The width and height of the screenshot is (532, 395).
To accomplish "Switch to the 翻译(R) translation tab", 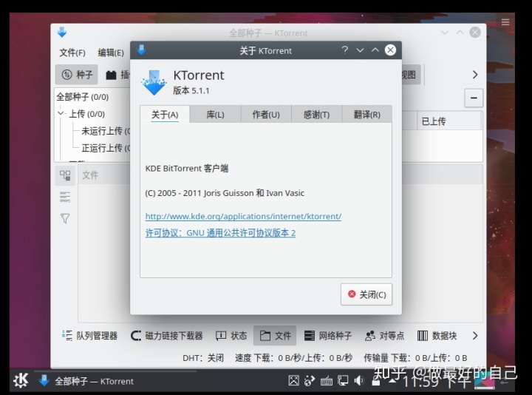I will [x=366, y=115].
